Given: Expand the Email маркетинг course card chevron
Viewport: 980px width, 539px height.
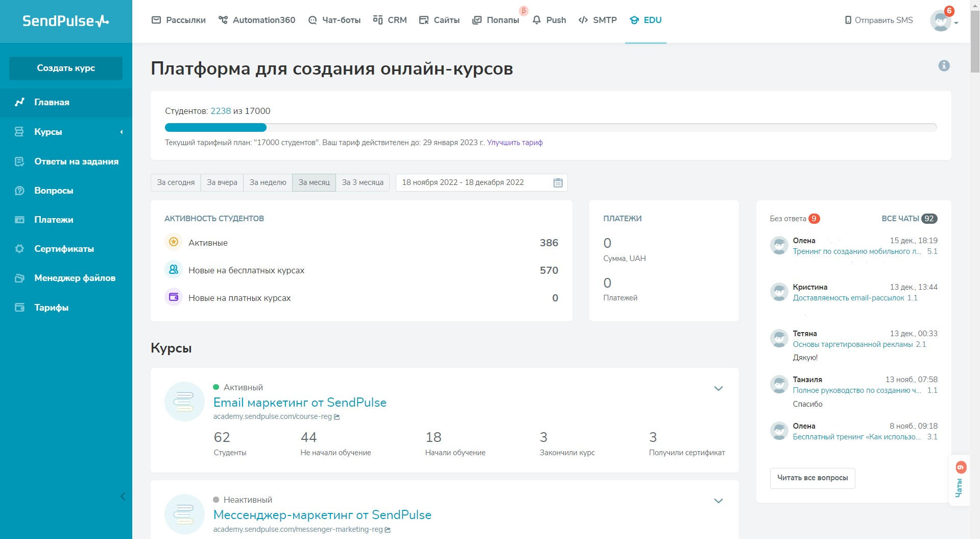Looking at the screenshot, I should point(719,388).
